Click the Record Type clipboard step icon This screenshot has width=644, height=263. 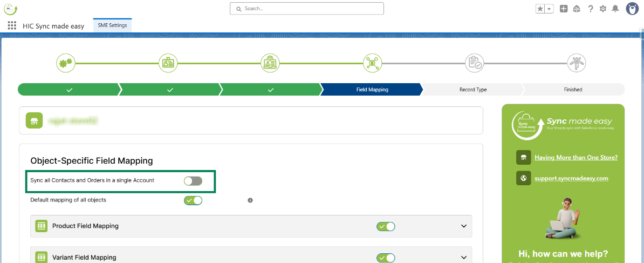475,63
